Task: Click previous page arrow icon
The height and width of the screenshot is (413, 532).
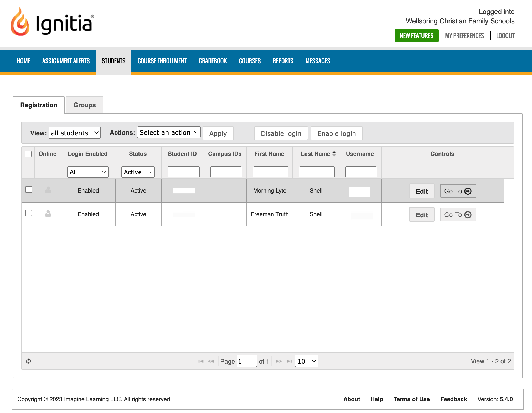Action: pyautogui.click(x=211, y=361)
